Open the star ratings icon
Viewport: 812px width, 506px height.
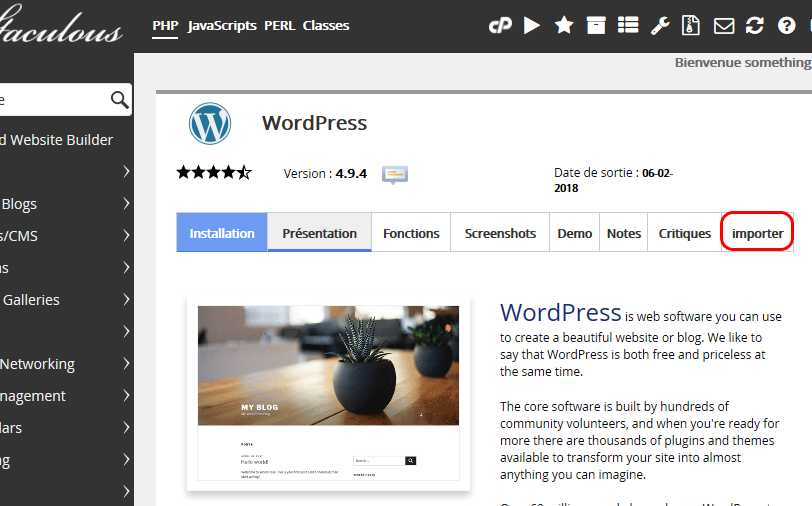[564, 25]
